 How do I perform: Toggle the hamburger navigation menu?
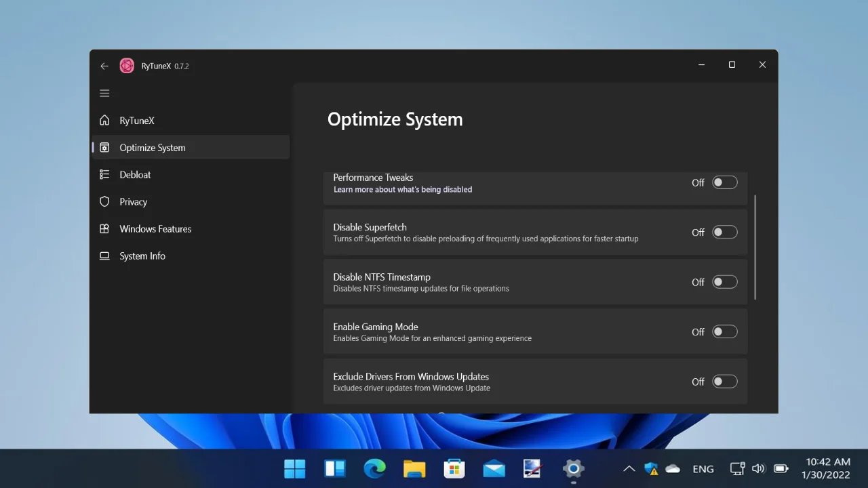coord(104,94)
